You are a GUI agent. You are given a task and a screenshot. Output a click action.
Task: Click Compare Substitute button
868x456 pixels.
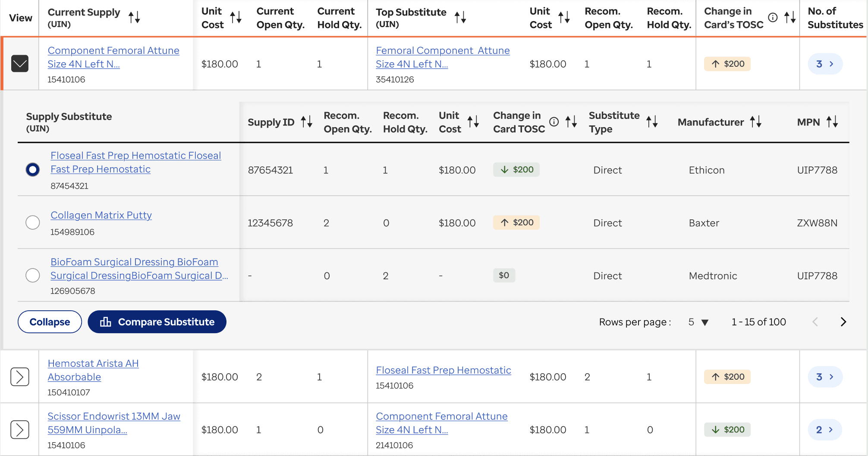[157, 322]
